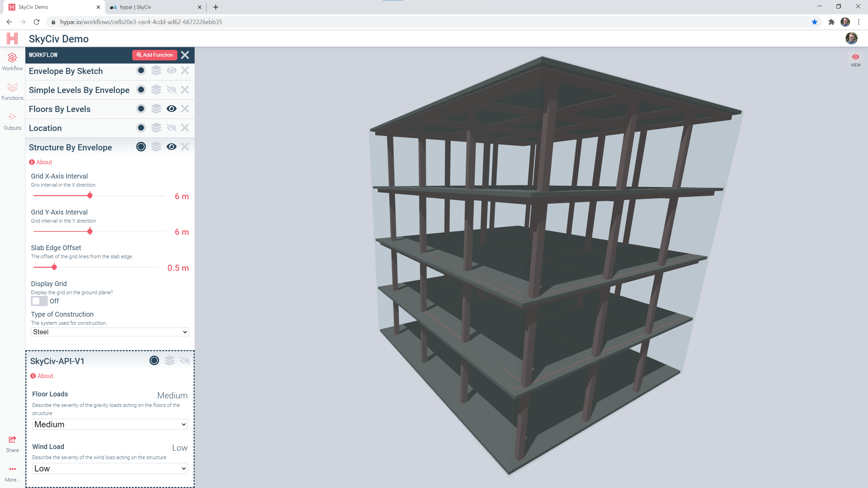Click Add Function button in Workflow panel
Viewport: 868px width, 488px height.
pyautogui.click(x=154, y=55)
